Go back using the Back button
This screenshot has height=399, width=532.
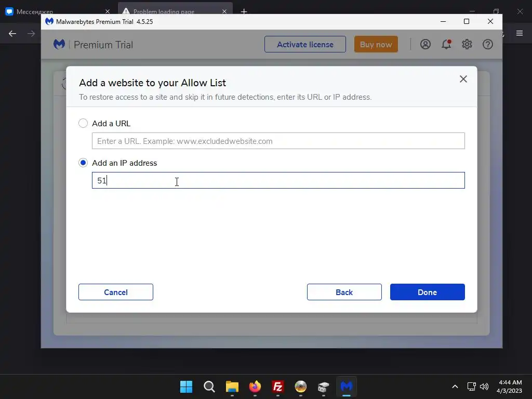[x=344, y=292]
